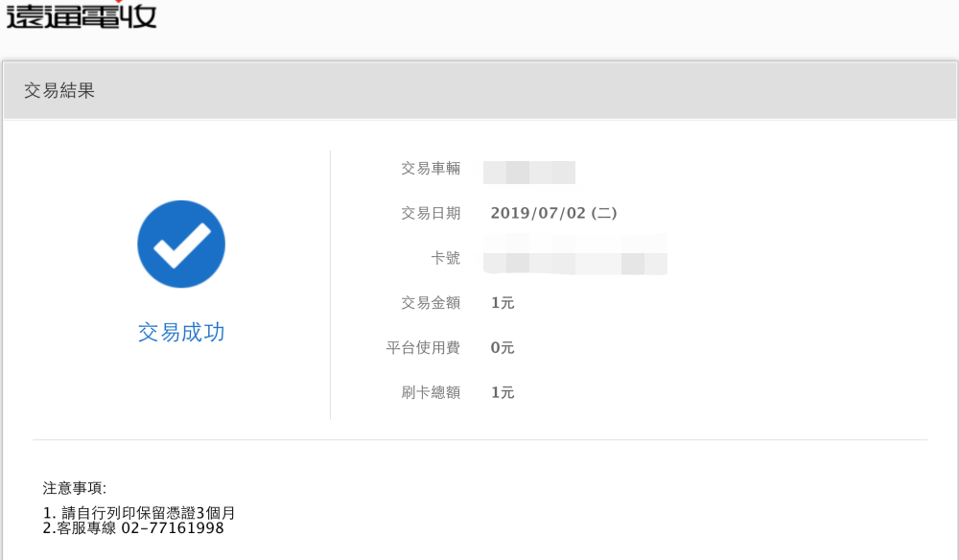The height and width of the screenshot is (560, 959).
Task: Select the 交易結果 panel header
Action: pyautogui.click(x=59, y=91)
